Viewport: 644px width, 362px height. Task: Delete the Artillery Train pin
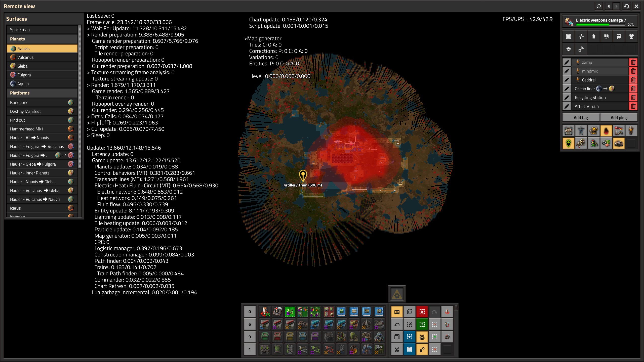633,106
